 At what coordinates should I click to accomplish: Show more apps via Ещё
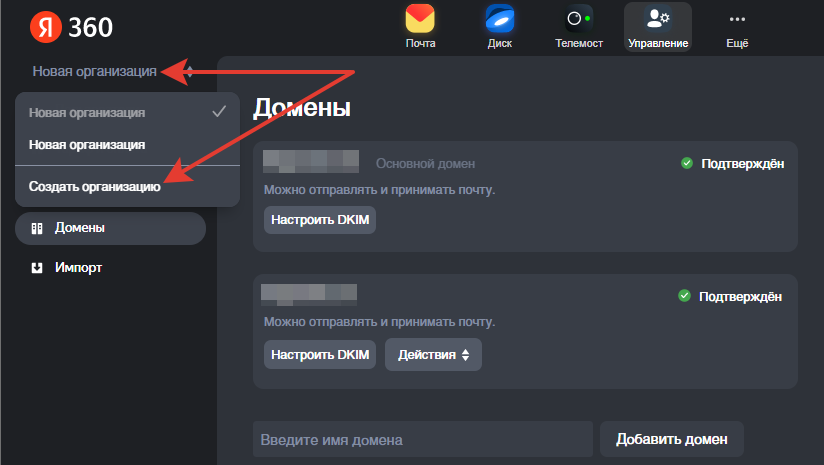pyautogui.click(x=737, y=27)
